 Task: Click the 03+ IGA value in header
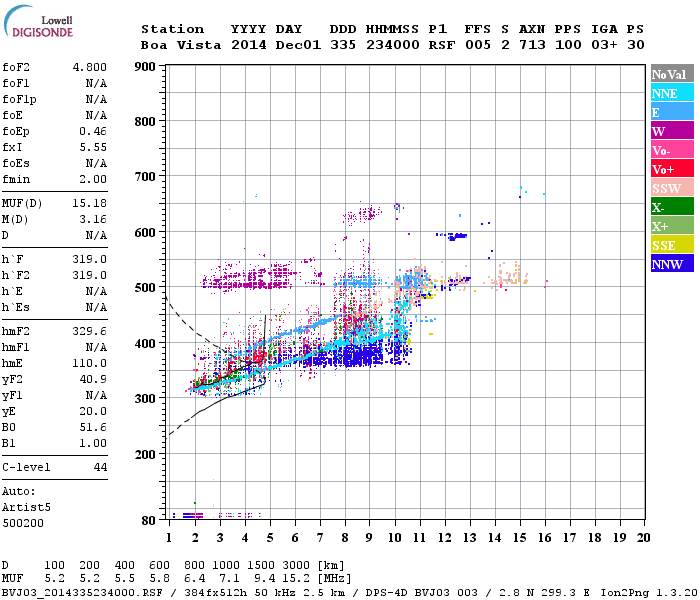[x=604, y=46]
